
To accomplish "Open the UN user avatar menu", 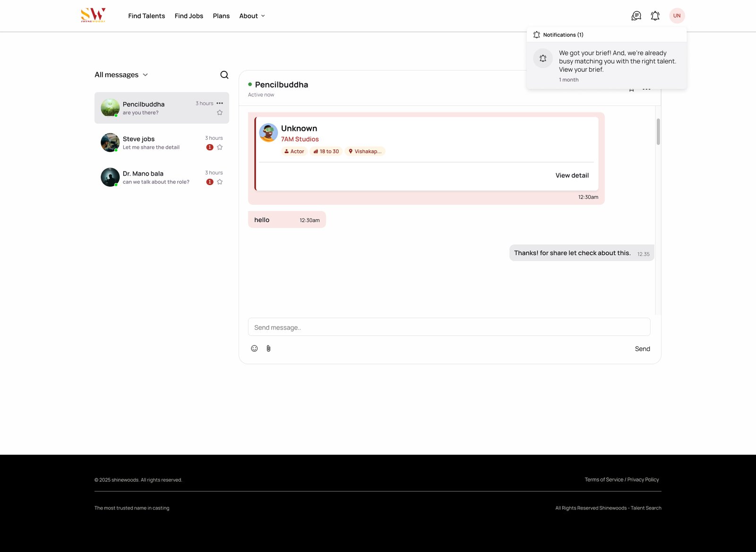I will point(677,16).
